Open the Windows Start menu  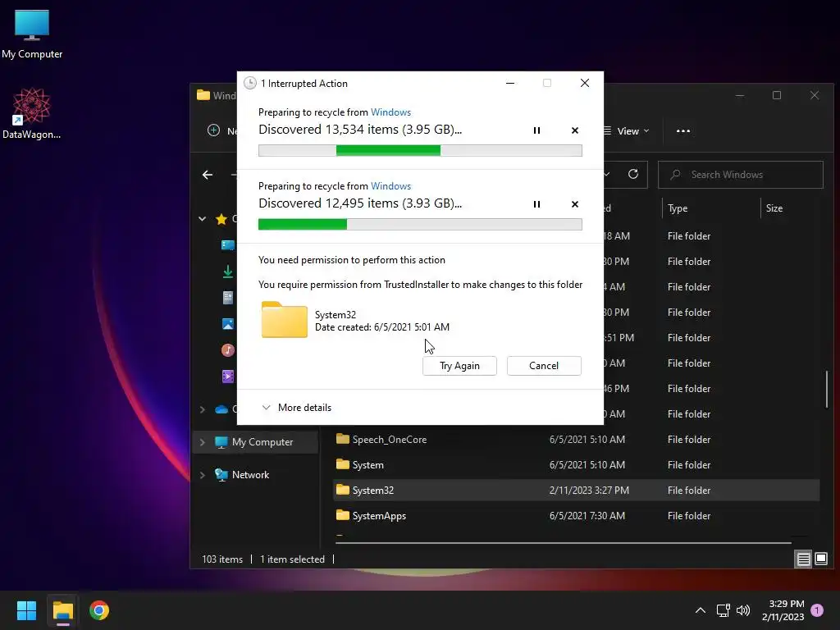tap(26, 610)
